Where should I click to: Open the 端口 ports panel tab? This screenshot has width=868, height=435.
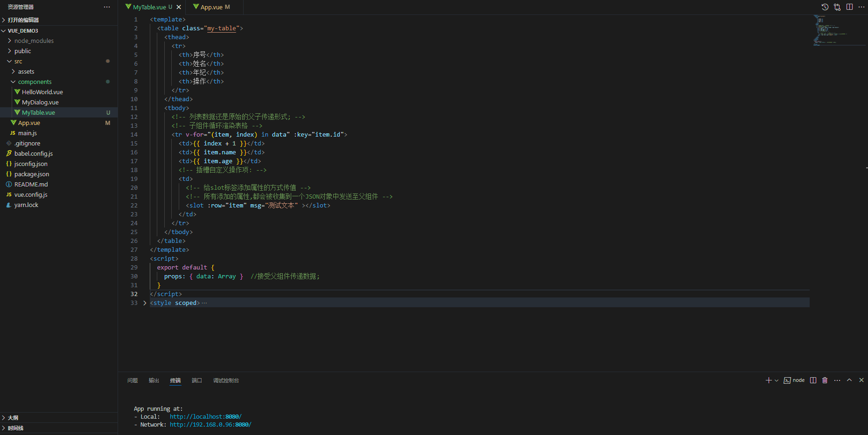coord(197,380)
